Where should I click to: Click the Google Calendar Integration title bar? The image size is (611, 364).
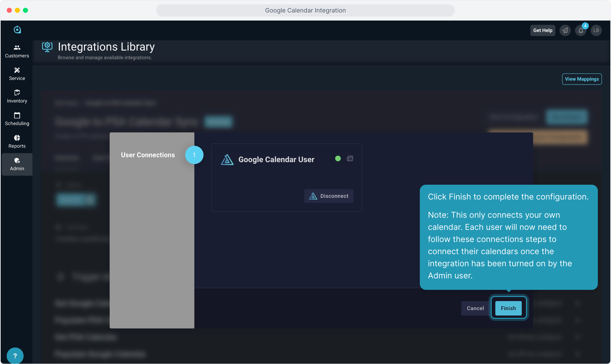point(305,10)
